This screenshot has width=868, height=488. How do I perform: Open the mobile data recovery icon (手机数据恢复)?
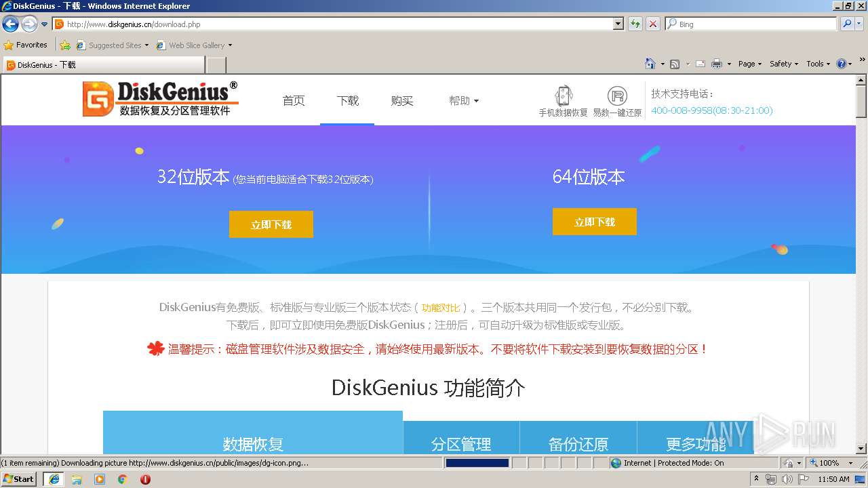point(563,102)
